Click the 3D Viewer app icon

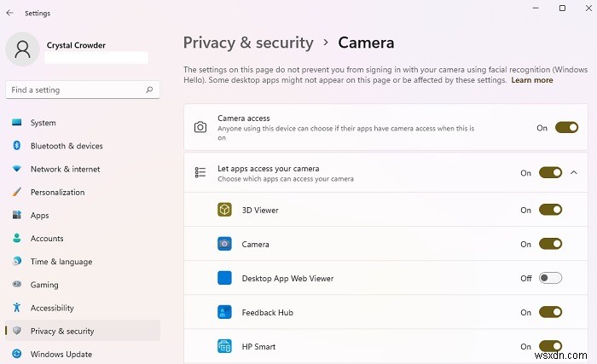click(x=224, y=210)
